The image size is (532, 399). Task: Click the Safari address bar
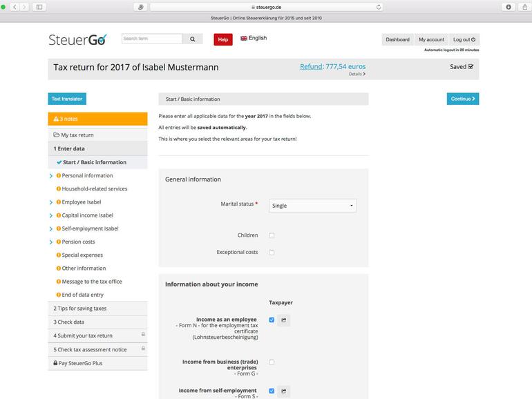click(x=267, y=7)
